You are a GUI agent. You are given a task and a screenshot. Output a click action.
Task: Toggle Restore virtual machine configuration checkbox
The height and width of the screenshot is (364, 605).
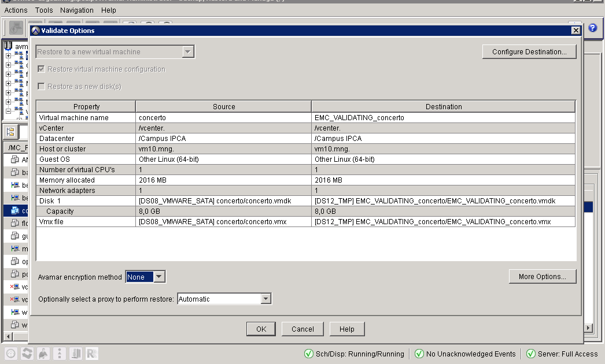(41, 69)
